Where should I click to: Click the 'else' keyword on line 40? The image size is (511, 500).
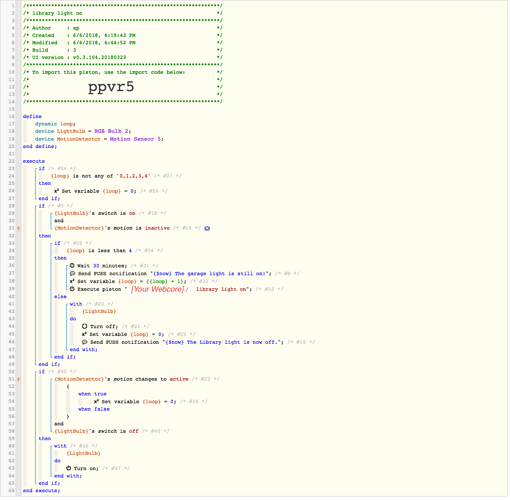click(x=60, y=297)
